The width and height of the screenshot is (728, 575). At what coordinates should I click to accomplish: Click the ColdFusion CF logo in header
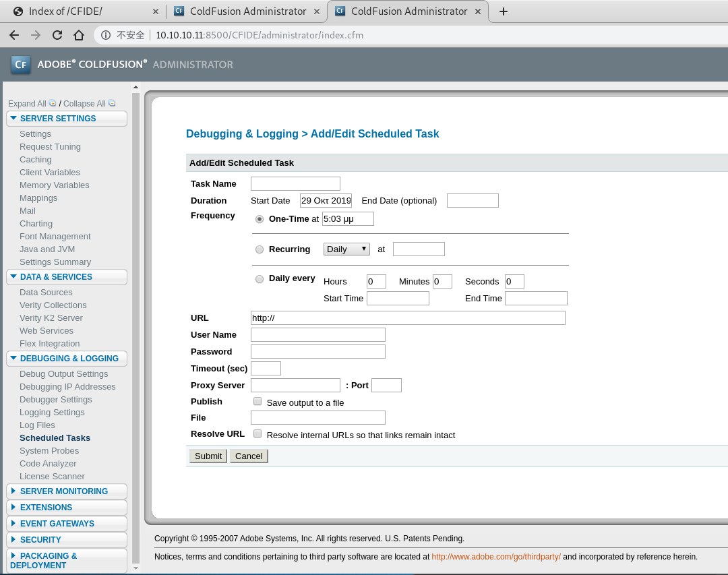21,65
